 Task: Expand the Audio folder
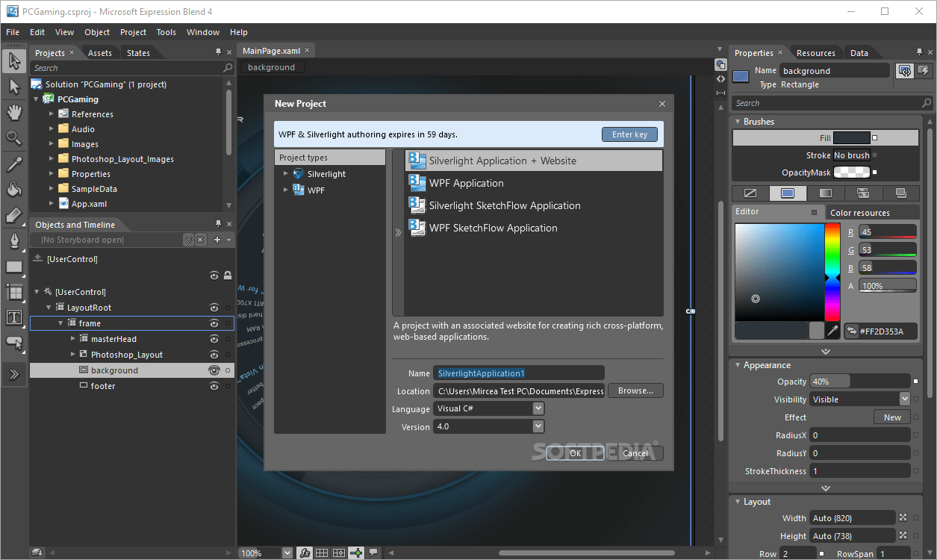(x=52, y=129)
